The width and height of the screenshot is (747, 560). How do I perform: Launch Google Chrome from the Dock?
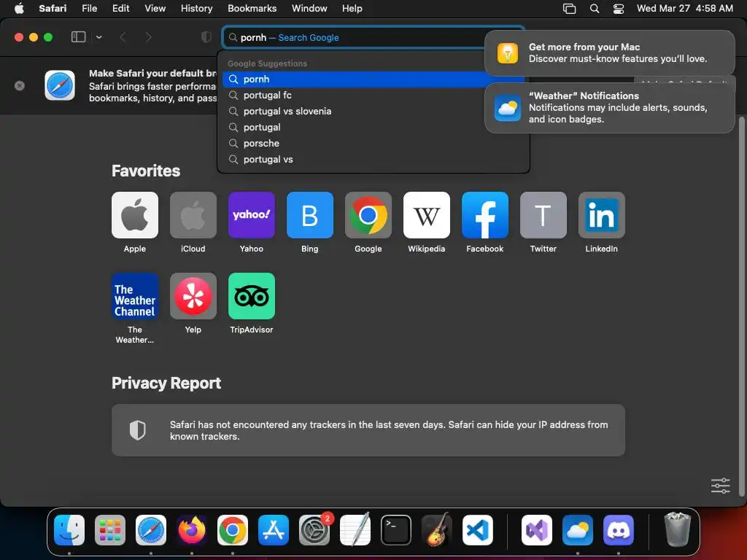tap(233, 530)
